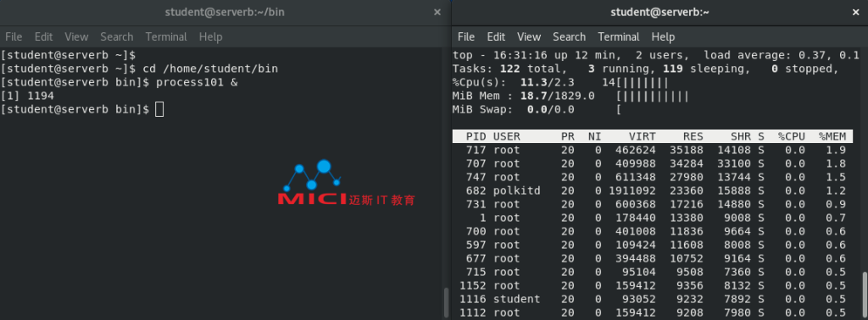Open View menu in right terminal window
The image size is (868, 320).
tap(529, 37)
